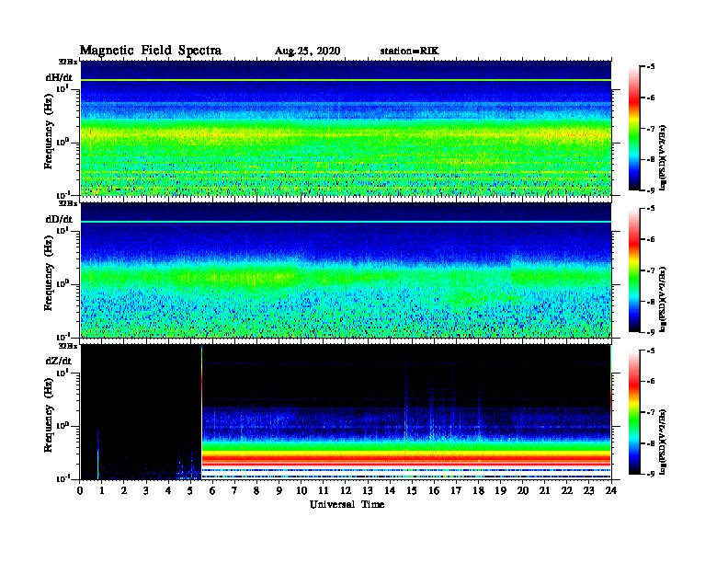Click hour tick '9' on time axis
The image size is (728, 563).
279,490
